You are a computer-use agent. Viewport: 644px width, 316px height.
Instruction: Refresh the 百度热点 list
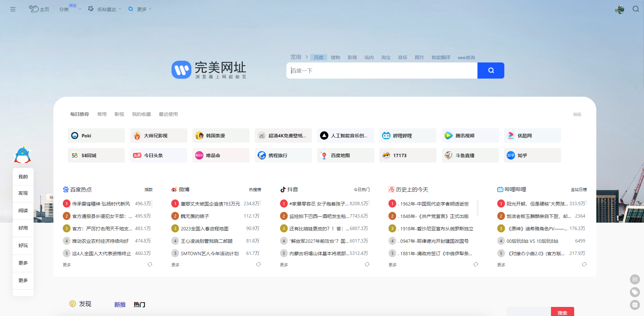click(150, 264)
